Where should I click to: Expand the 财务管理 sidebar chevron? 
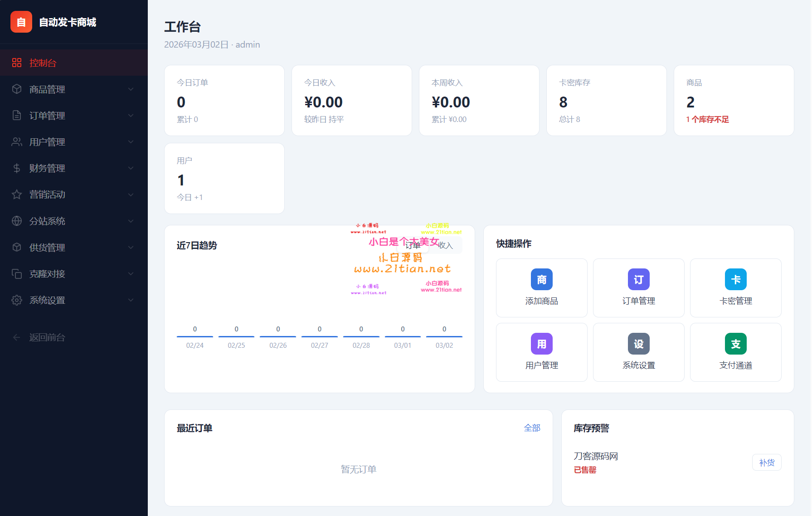131,168
